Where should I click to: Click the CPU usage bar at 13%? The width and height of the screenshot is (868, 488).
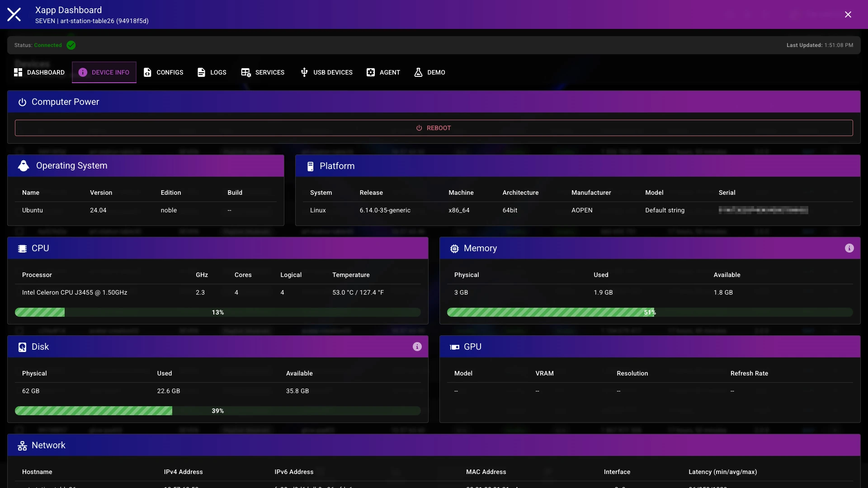pyautogui.click(x=218, y=312)
